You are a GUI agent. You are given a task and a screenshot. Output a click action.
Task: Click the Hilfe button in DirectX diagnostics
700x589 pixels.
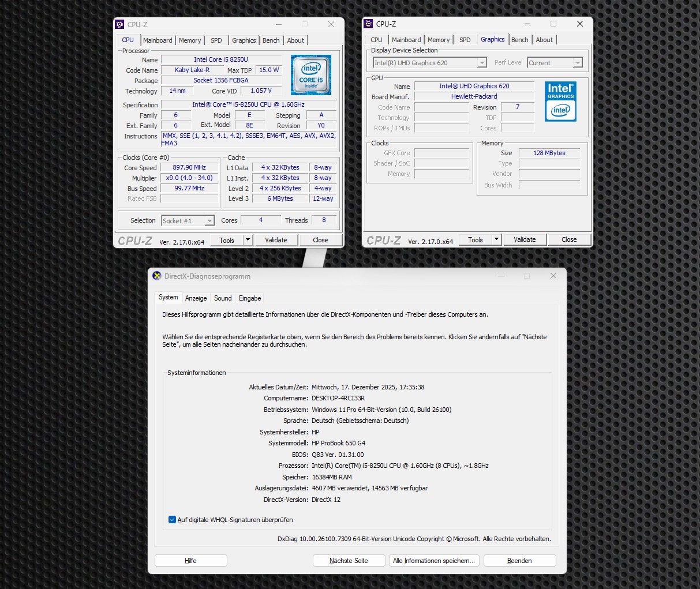pos(190,561)
